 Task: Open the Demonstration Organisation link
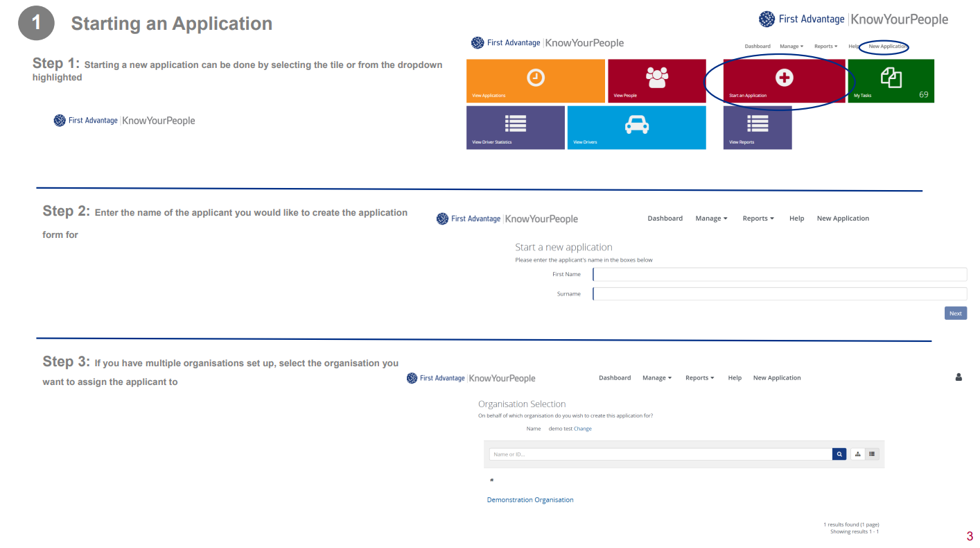tap(530, 499)
